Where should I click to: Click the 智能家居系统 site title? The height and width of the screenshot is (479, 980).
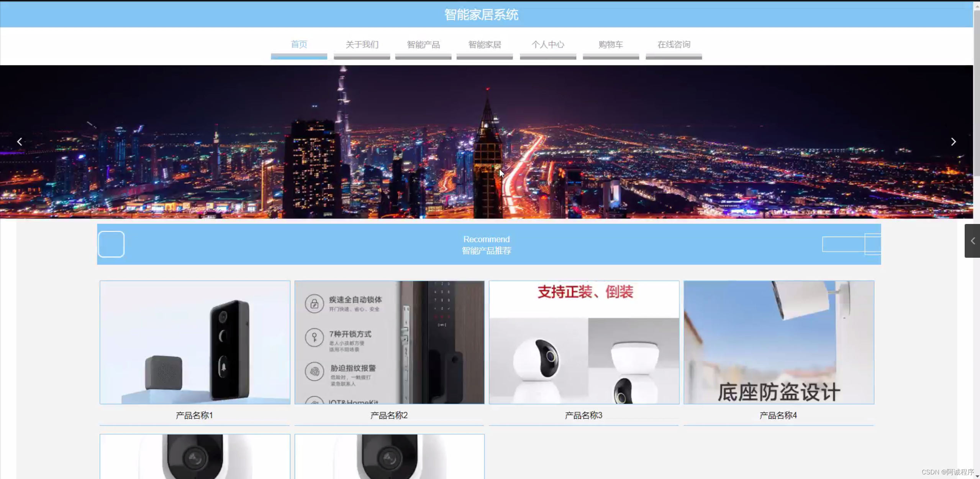pyautogui.click(x=481, y=15)
